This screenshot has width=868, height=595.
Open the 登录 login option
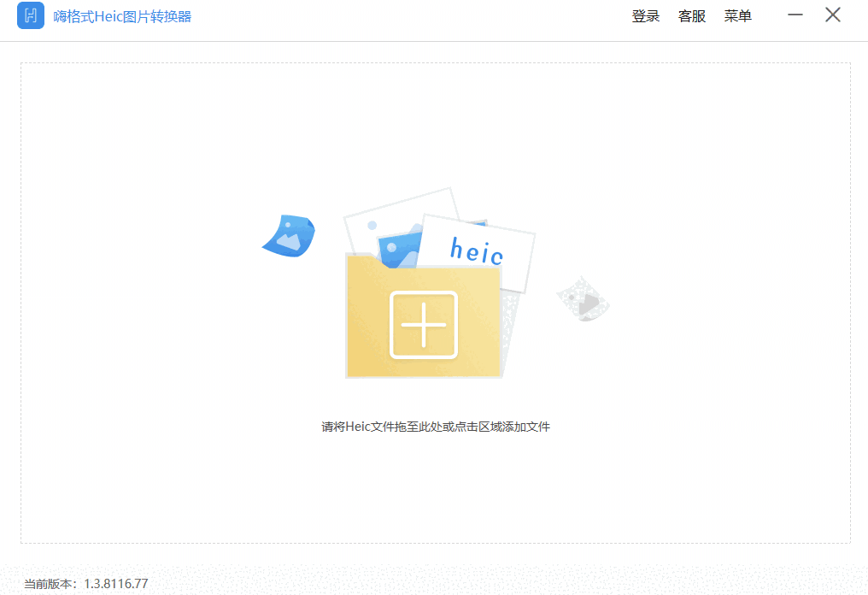click(645, 16)
